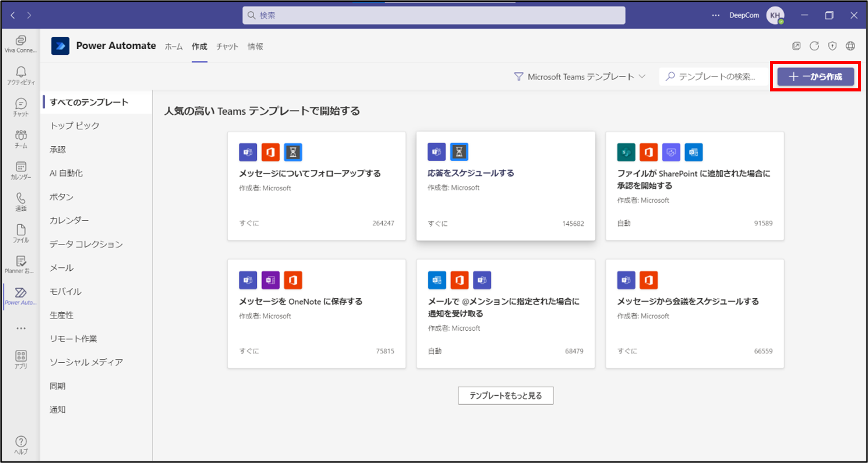Select AI 自動化 category

pos(97,173)
